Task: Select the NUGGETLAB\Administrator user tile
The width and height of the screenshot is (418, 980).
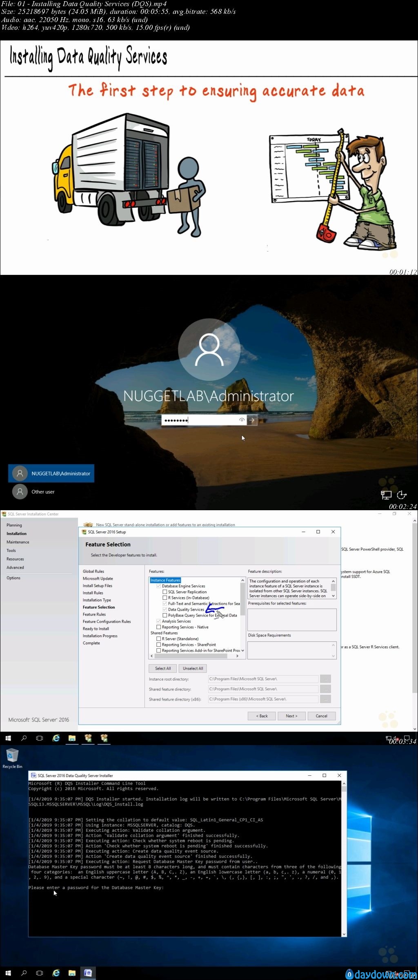Action: coord(51,473)
